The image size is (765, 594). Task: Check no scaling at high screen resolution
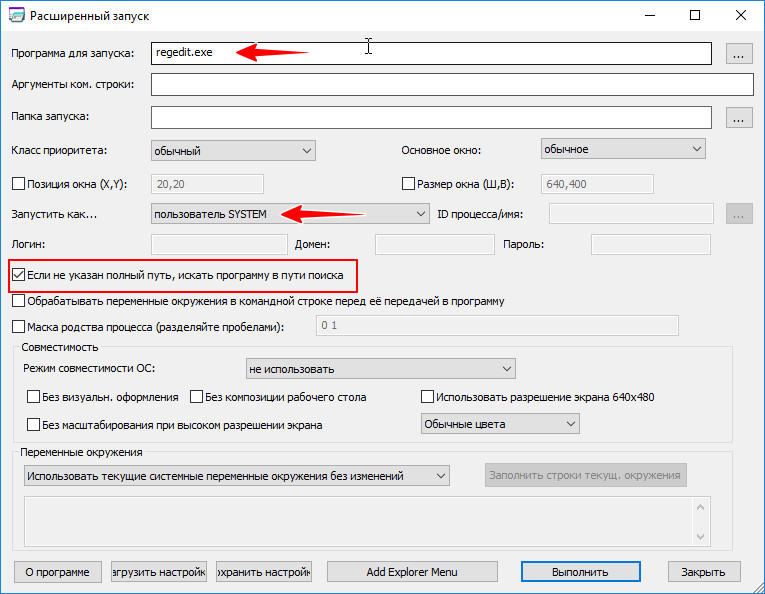(33, 425)
